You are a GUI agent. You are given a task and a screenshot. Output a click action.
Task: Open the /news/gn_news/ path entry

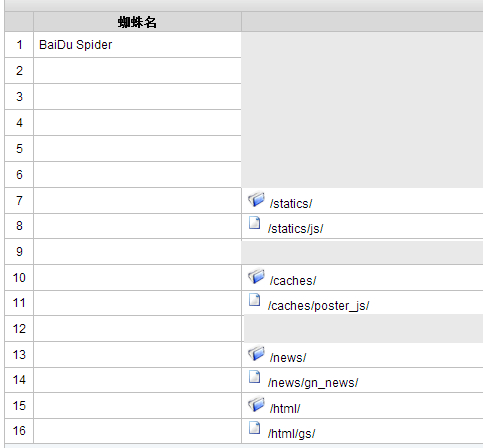coord(313,383)
